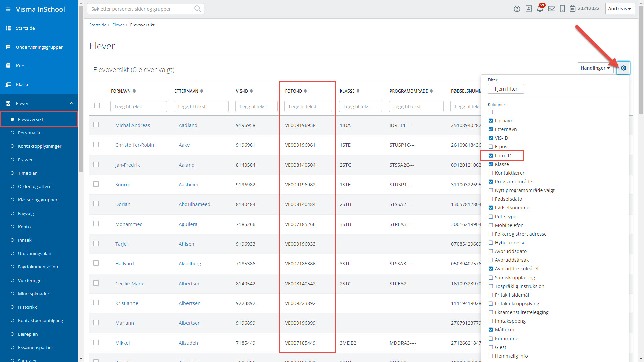Click the Fornavn filter text field
644x362 pixels.
click(139, 106)
